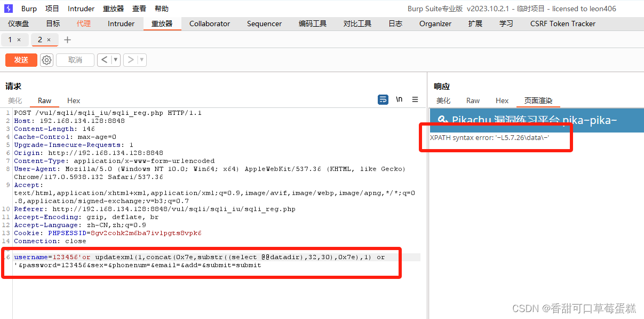
Task: Open the 查看 menu
Action: 139,9
